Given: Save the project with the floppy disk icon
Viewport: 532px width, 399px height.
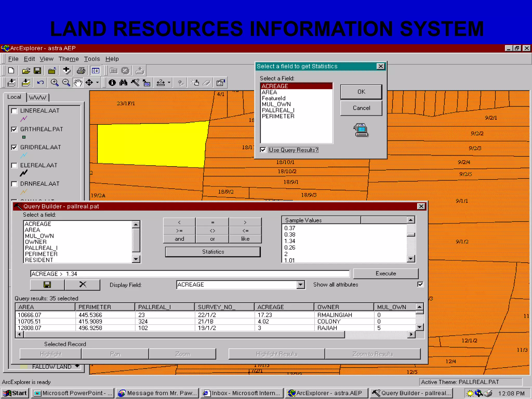Looking at the screenshot, I should tap(37, 71).
